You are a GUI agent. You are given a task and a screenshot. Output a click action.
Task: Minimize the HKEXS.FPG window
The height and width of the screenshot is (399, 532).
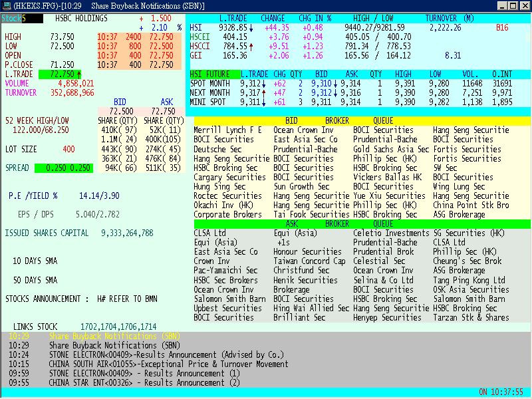502,6
